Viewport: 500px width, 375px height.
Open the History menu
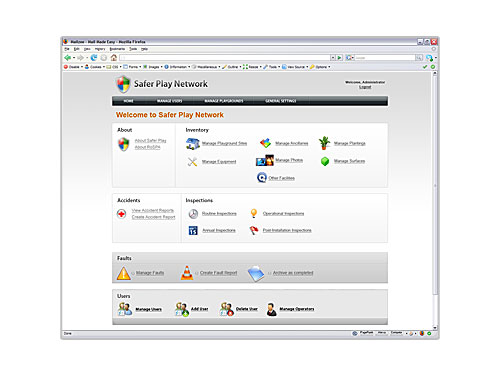[100, 49]
